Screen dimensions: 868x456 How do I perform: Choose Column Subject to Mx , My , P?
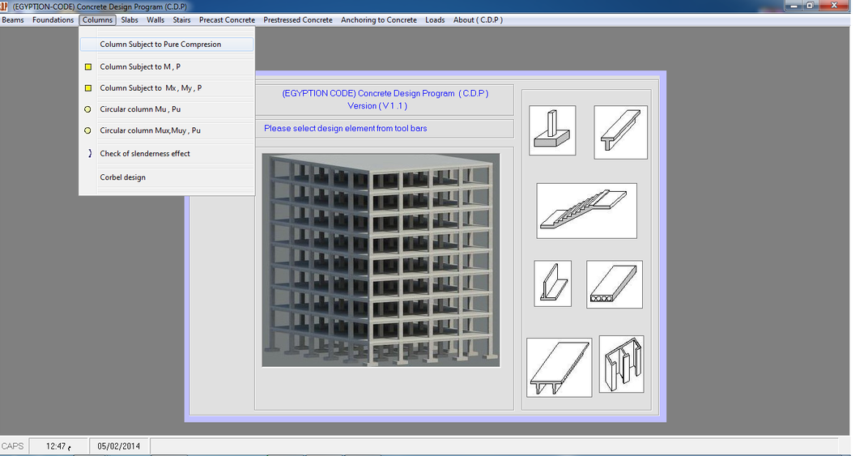pos(167,88)
